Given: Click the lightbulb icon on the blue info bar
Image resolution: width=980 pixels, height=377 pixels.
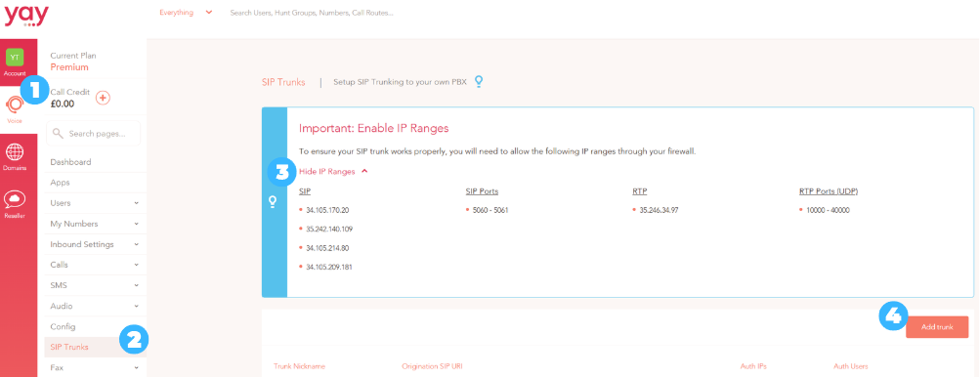Looking at the screenshot, I should pyautogui.click(x=273, y=202).
